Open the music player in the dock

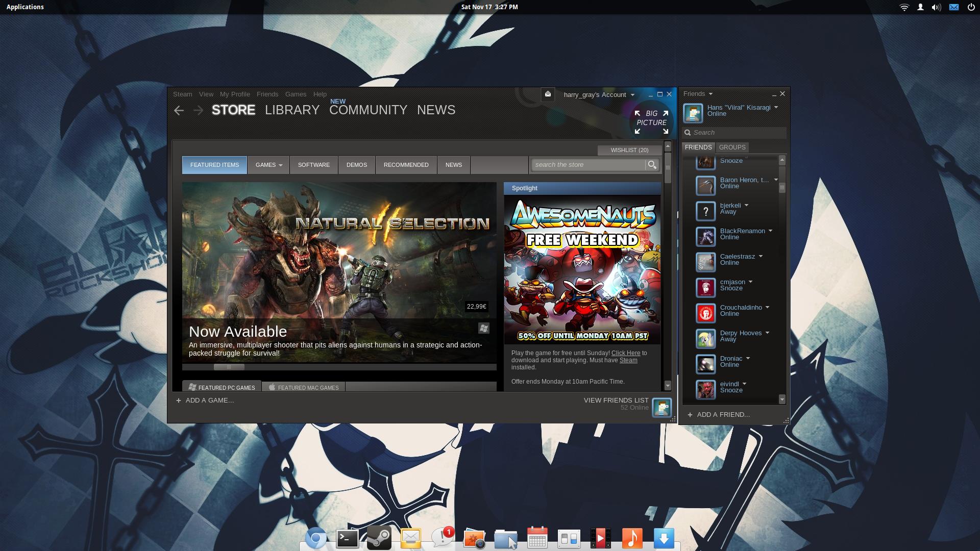(632, 538)
